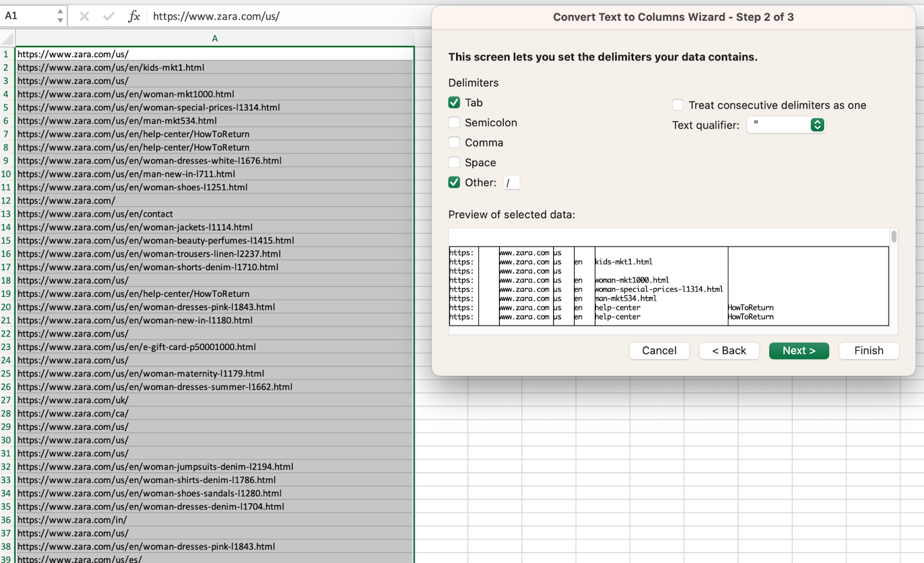Click cell A26 woman-dresses-summer URL
Viewport: 924px width, 563px height.
(x=215, y=387)
